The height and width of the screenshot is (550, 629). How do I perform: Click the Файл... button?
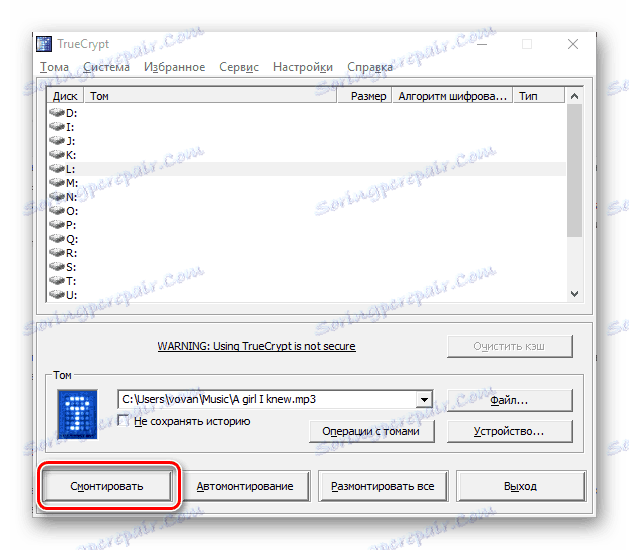[509, 400]
